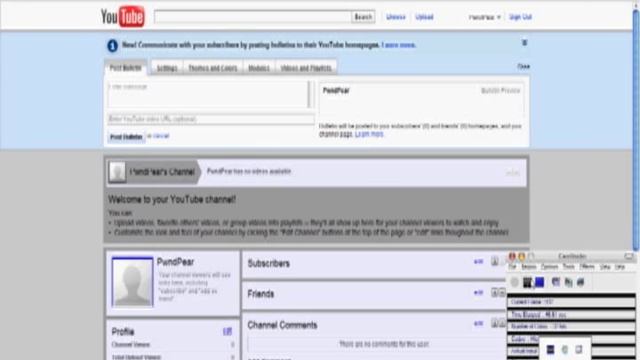Click edit link in Channel Comments module

click(478, 323)
